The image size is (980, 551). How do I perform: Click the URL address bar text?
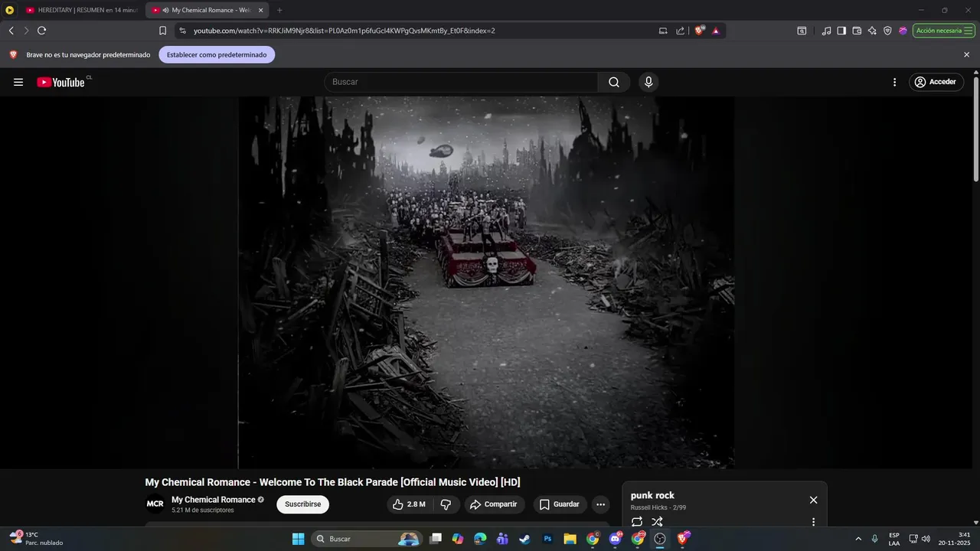345,31
